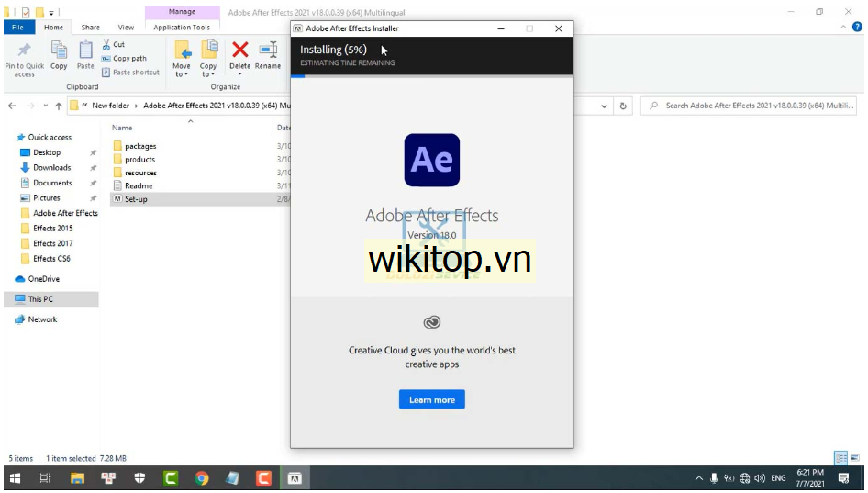
Task: Open Downloads in navigation pane
Action: pos(51,167)
